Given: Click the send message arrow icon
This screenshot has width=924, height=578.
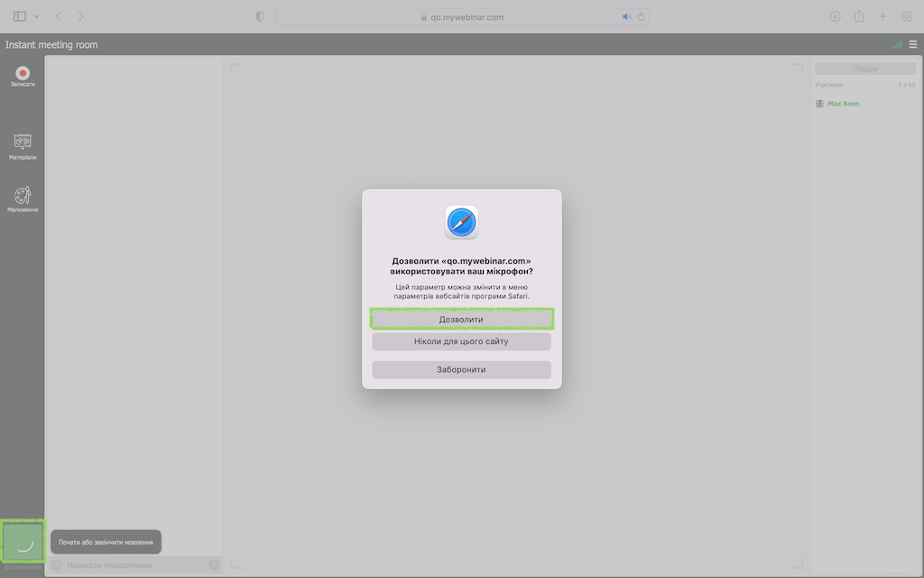Looking at the screenshot, I should [214, 564].
